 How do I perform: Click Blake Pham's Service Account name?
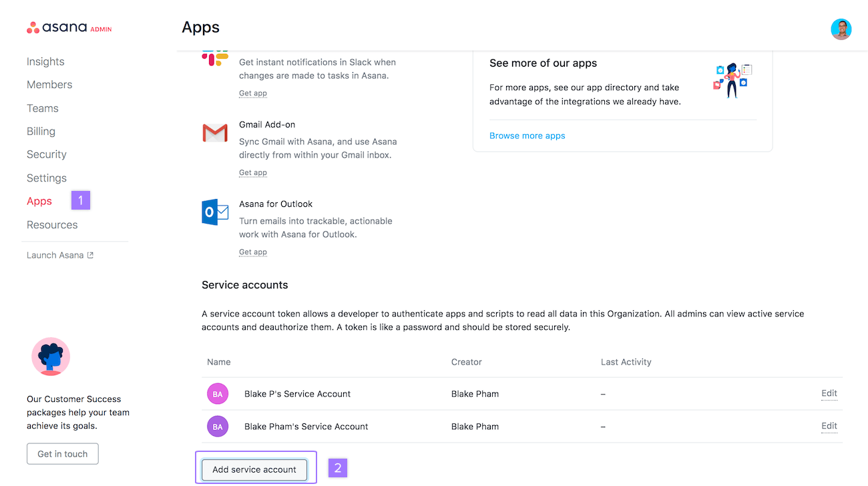tap(306, 427)
